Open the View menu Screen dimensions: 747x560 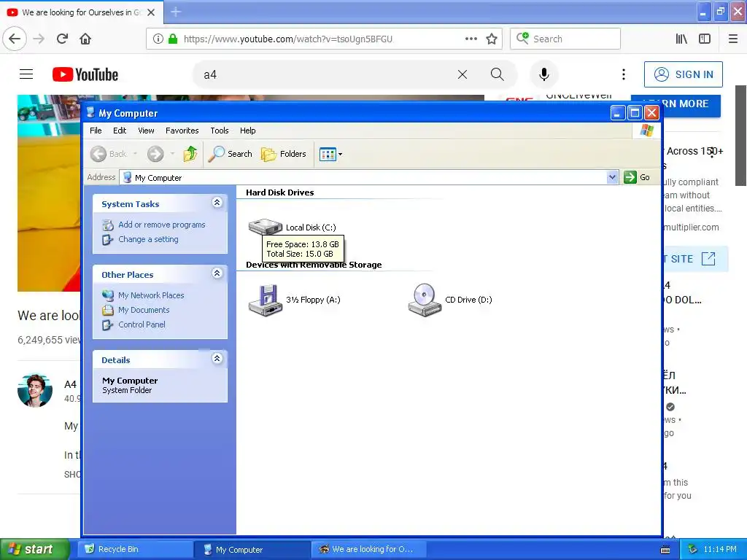[x=146, y=131]
